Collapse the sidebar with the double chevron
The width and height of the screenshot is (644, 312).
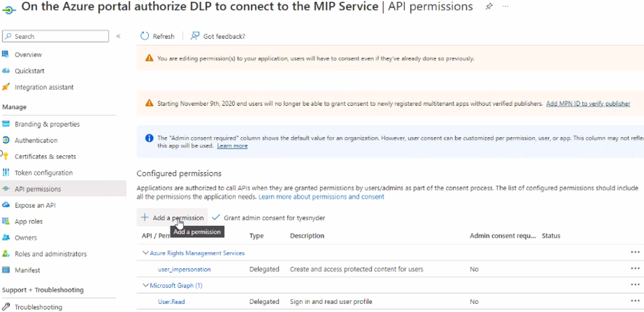(x=118, y=36)
